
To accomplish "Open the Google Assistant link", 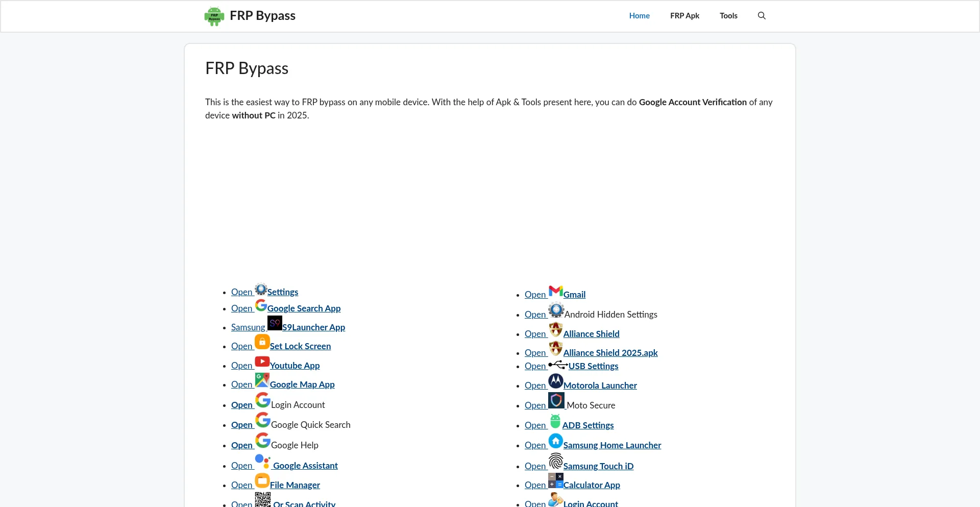I will (305, 466).
